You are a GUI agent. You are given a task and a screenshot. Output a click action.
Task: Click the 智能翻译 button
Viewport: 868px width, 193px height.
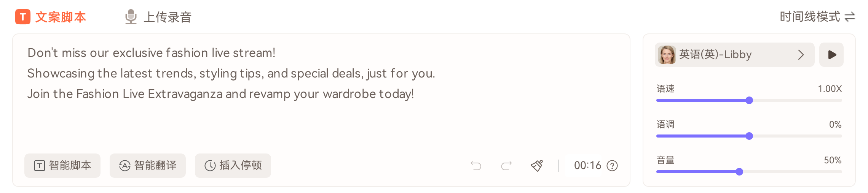pyautogui.click(x=148, y=166)
